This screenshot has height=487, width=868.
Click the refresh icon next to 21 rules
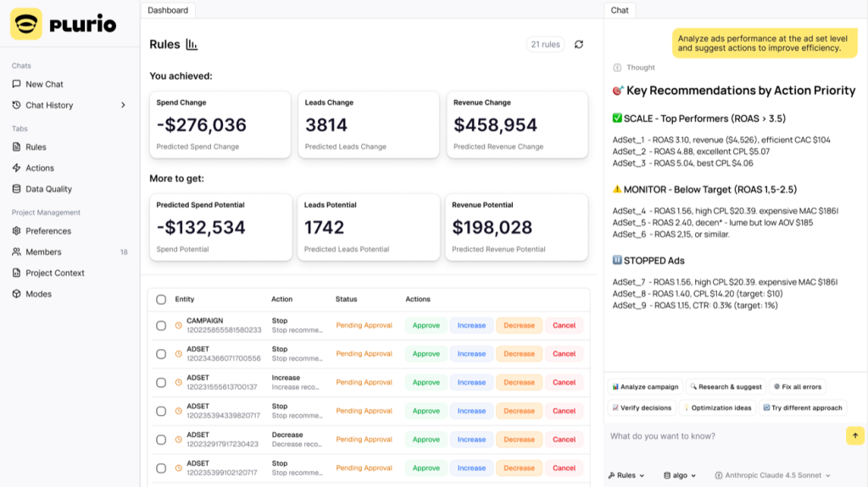[578, 44]
